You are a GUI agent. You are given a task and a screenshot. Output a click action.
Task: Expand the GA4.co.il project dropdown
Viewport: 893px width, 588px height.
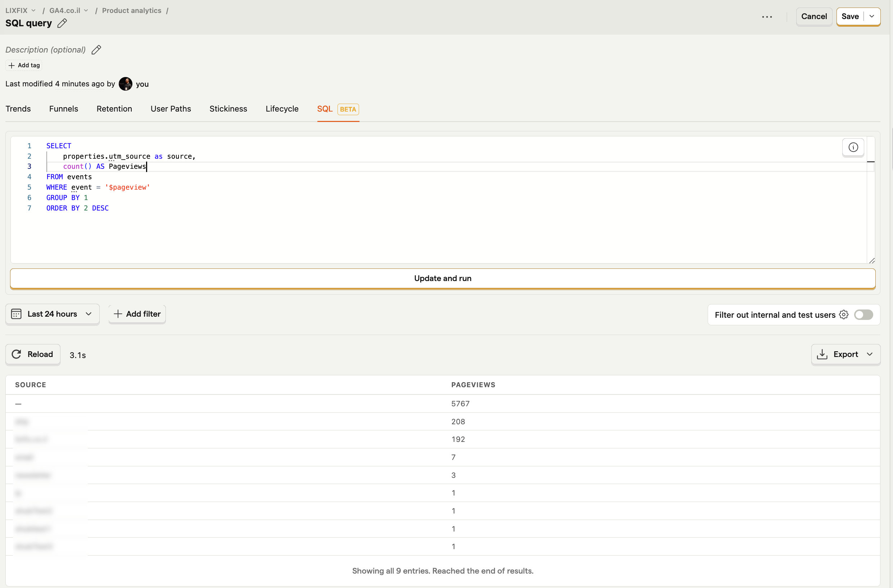[x=69, y=10]
